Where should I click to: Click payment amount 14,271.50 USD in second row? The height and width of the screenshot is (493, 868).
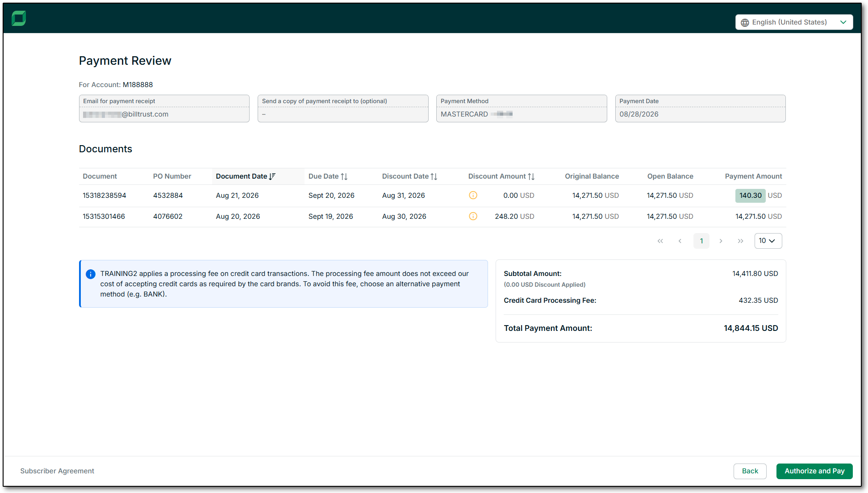click(759, 217)
